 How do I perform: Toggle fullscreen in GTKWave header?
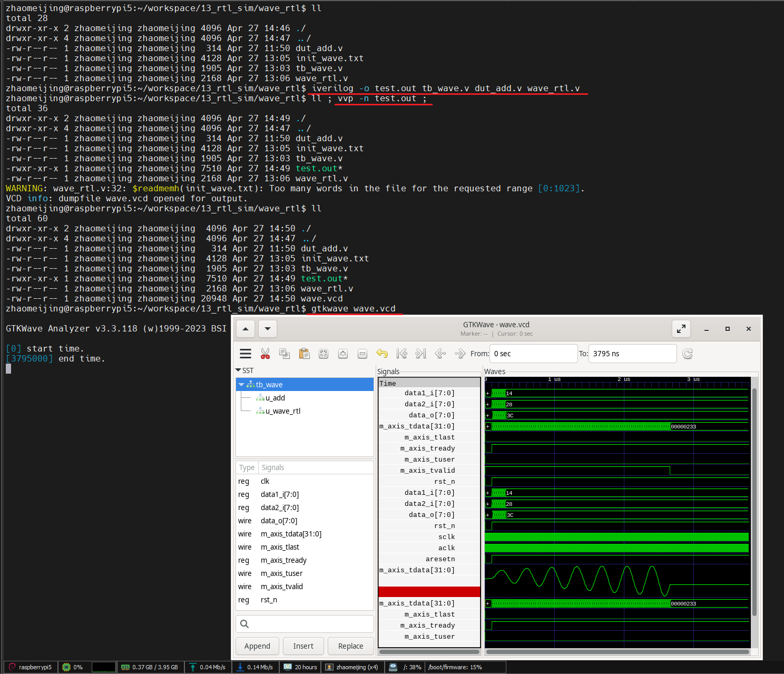point(681,329)
